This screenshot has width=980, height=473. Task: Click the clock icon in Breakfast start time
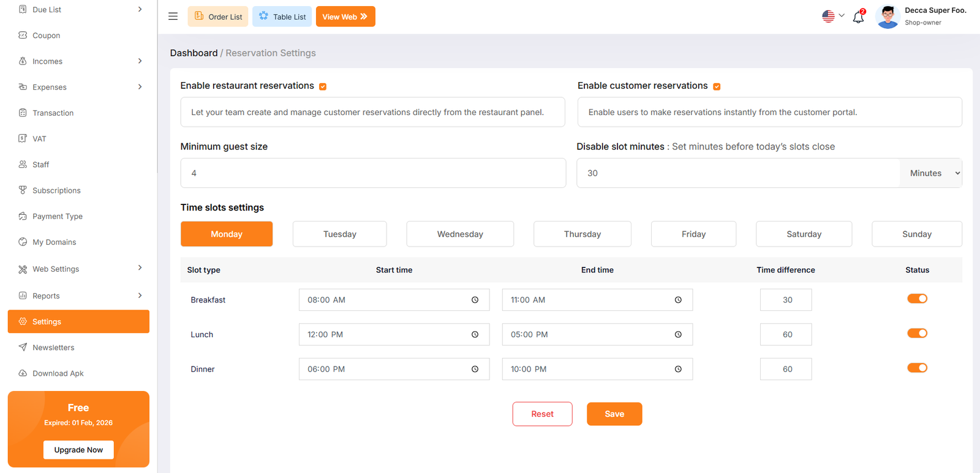click(x=475, y=300)
